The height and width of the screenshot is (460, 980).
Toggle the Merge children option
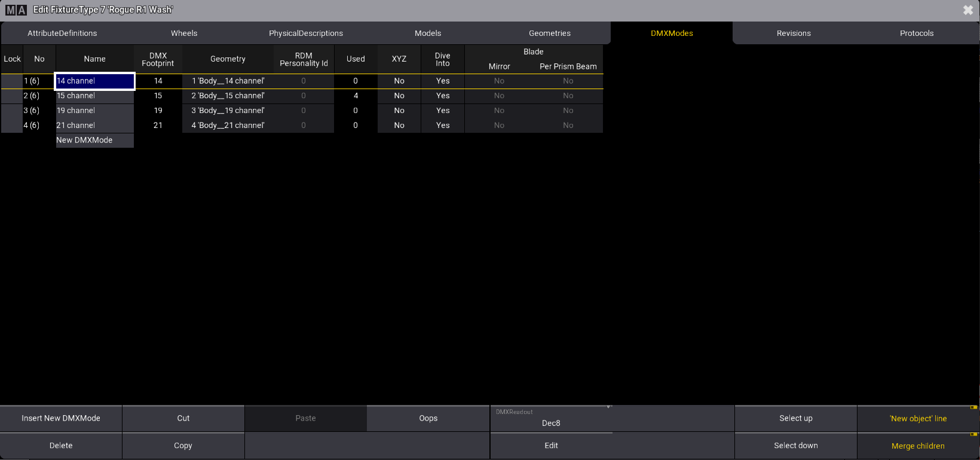pos(918,446)
